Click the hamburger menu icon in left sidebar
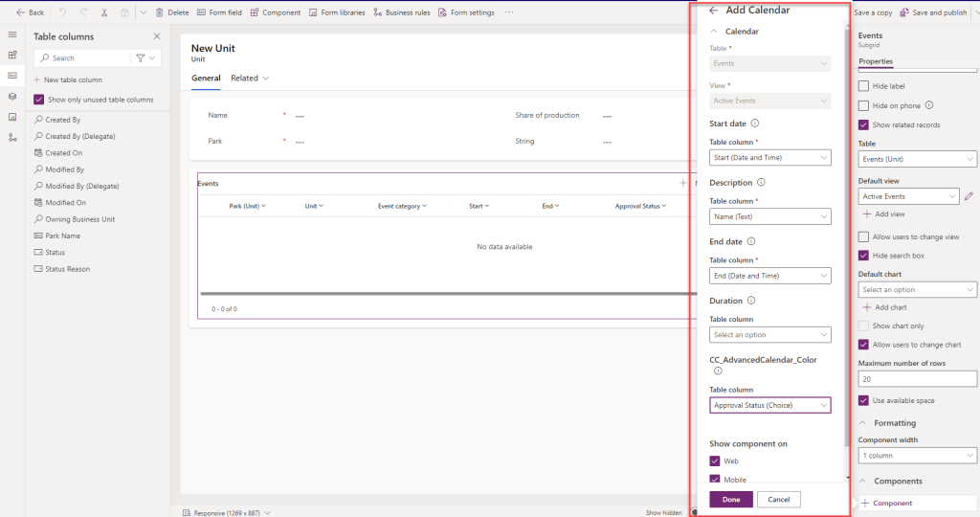This screenshot has width=980, height=517. (12, 34)
